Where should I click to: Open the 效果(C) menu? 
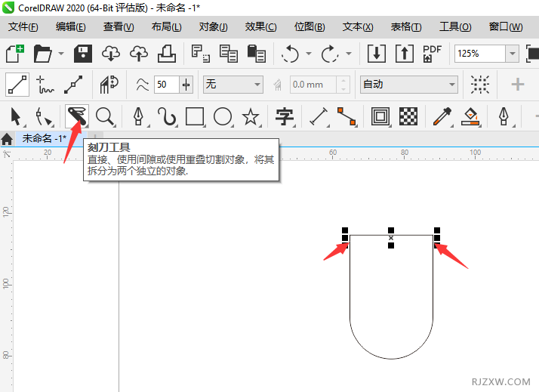click(260, 26)
